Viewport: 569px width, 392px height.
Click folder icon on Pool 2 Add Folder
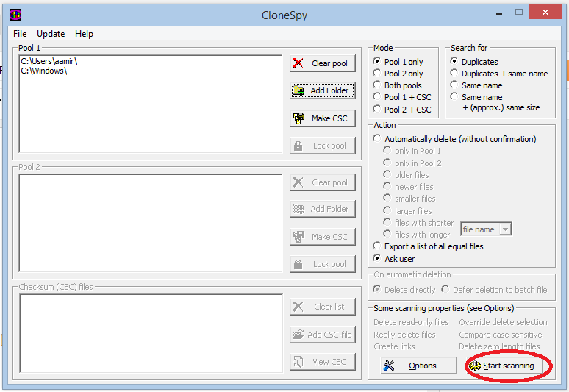[298, 209]
